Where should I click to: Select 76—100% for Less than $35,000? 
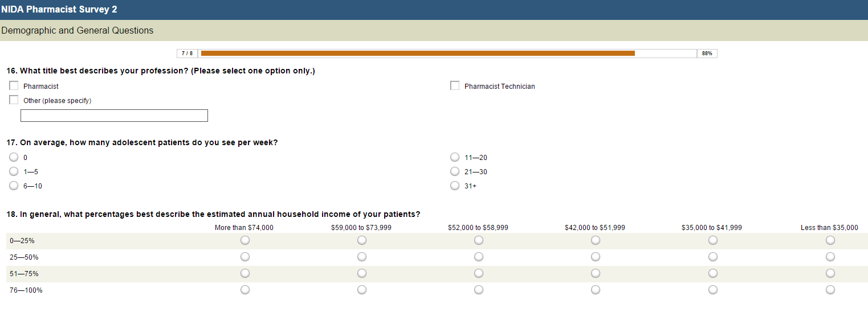[x=830, y=290]
